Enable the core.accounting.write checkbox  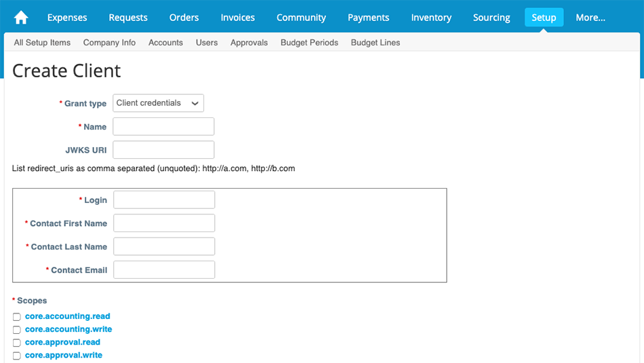16,330
